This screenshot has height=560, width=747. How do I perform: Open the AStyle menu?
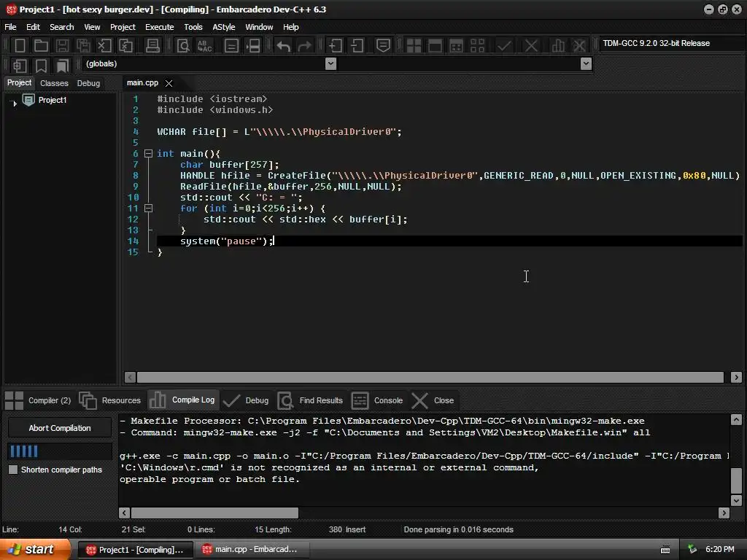(223, 27)
